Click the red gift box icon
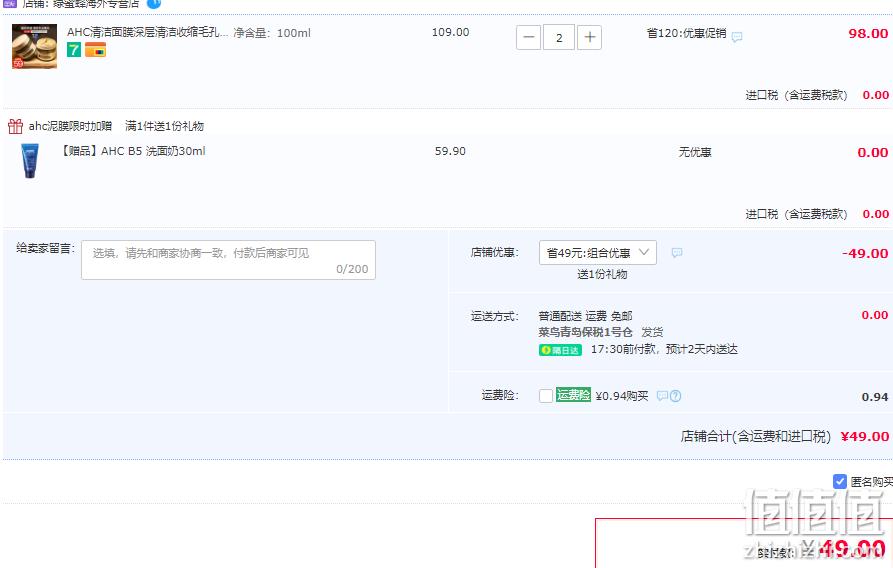Screen dimensions: 893x568 pyautogui.click(x=15, y=126)
